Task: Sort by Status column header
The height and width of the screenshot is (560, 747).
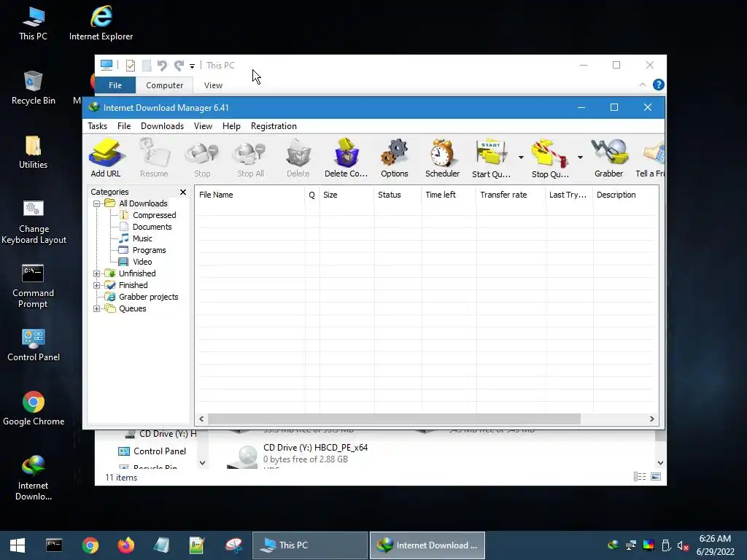Action: tap(398, 195)
